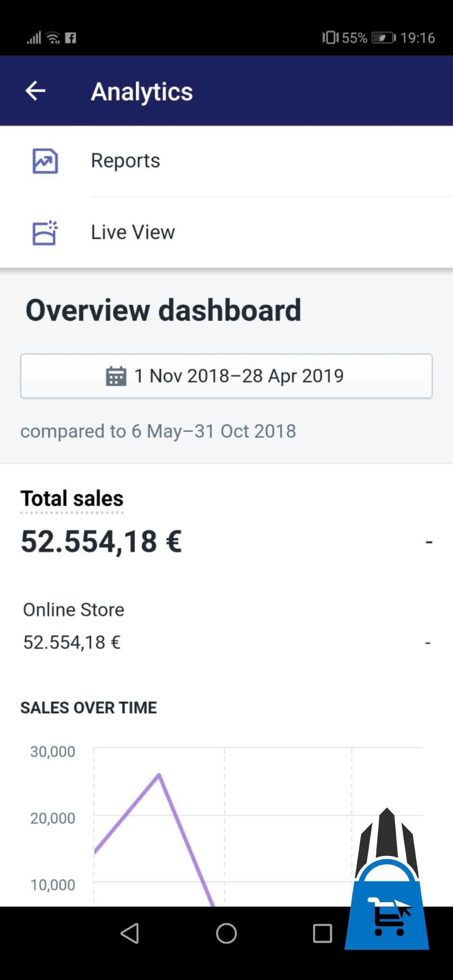Tap the Android back navigation triangle

(130, 933)
